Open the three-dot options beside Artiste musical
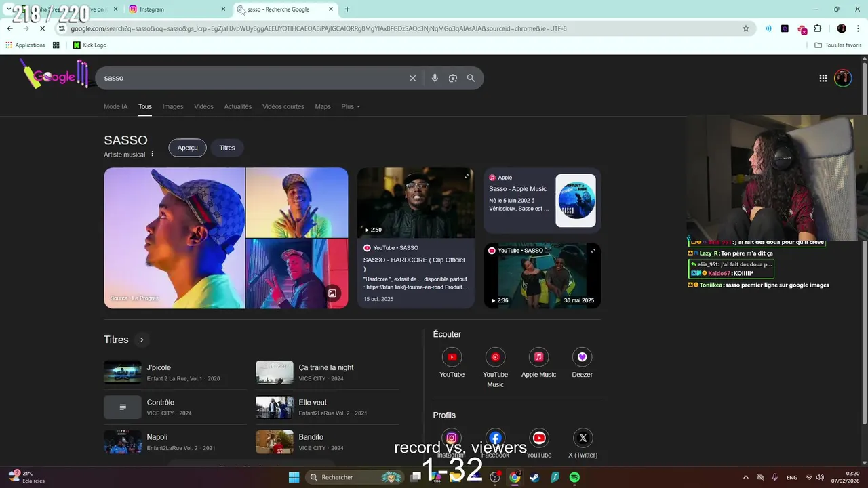This screenshot has height=488, width=868. pos(152,154)
